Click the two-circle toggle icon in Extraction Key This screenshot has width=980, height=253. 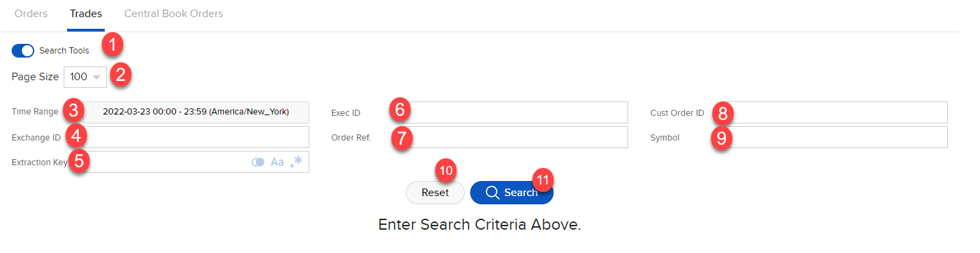[258, 162]
